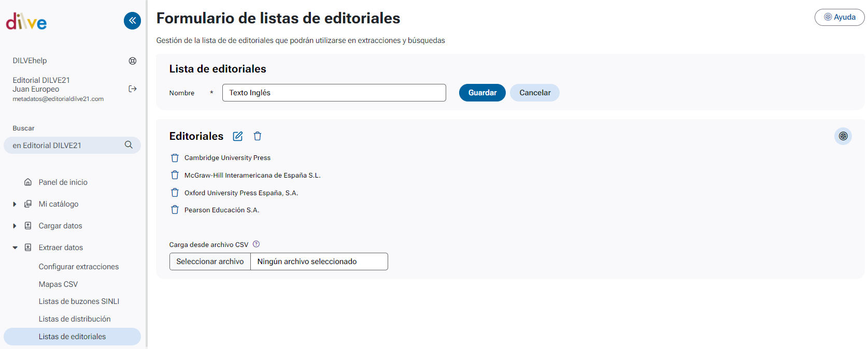Go to Listas de buzones SINLI
This screenshot has height=349, width=868.
(x=79, y=301)
